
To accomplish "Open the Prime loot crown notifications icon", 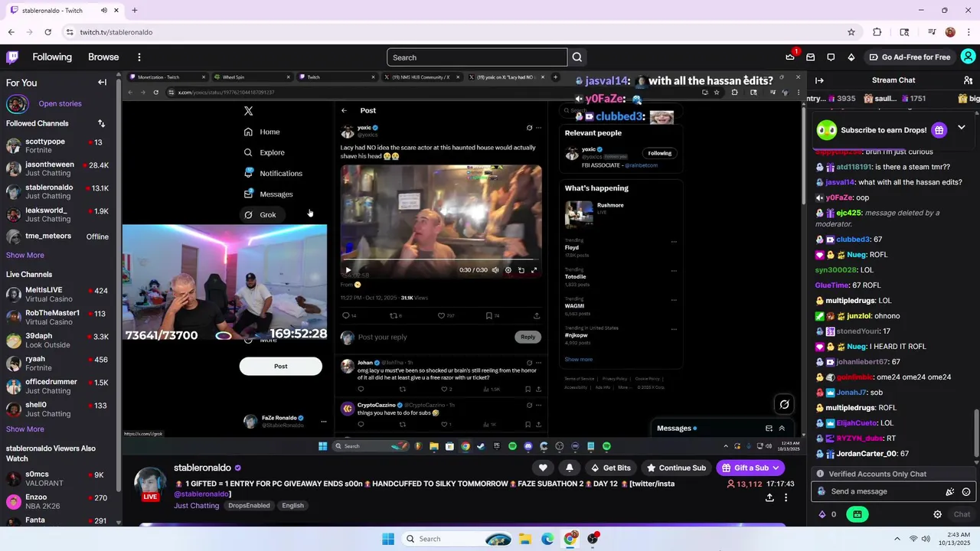I will 791,57.
